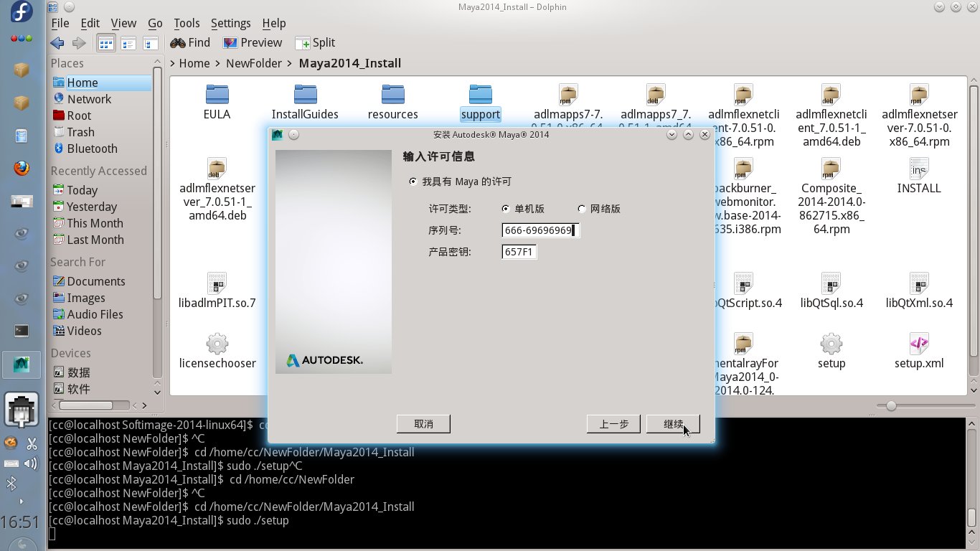Click the 继续 continue button
Screen dimensions: 980x551
click(673, 424)
